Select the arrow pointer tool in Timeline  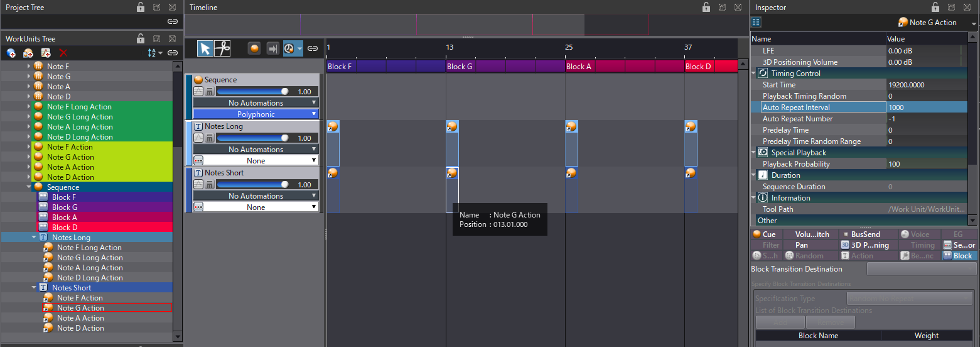205,48
